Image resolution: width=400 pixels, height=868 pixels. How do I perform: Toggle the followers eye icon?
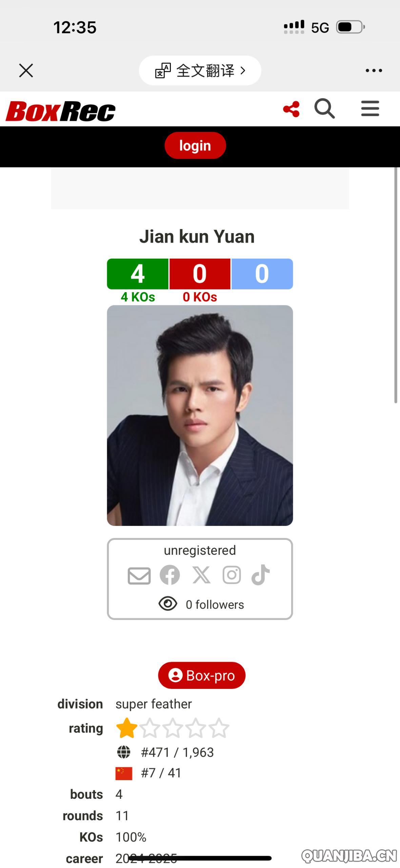(x=167, y=604)
